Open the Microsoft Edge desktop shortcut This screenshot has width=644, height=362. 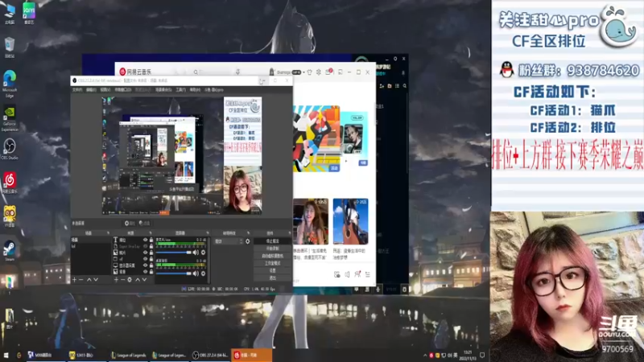pos(10,84)
